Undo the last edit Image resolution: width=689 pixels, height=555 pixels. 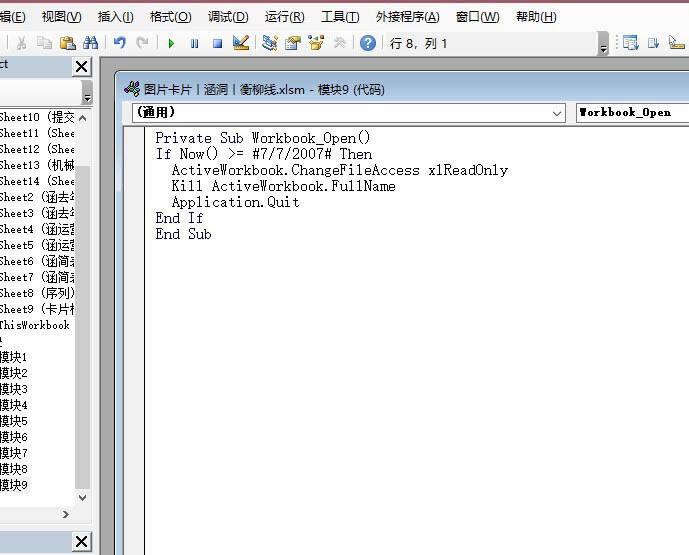(x=120, y=43)
